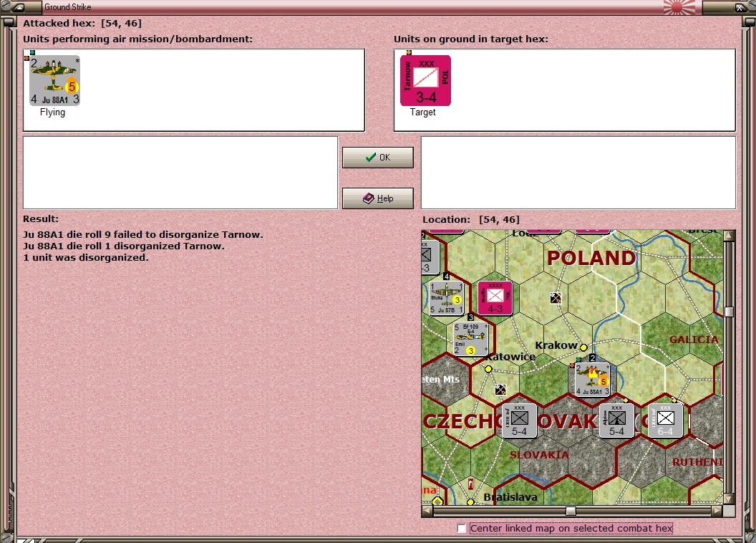Select the 6-4 infantry counter on map
756x543 pixels.
(665, 421)
